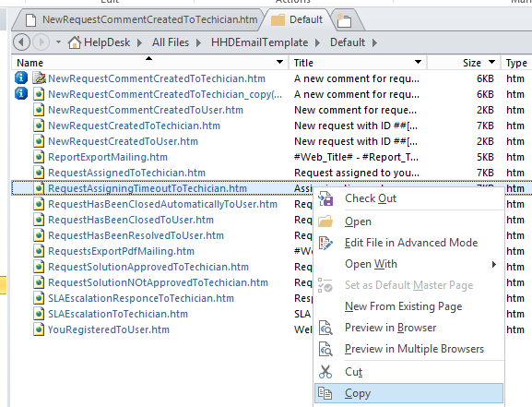This screenshot has width=532, height=407.
Task: Select RequestHasBeenClosedToUser.htm file
Action: pyautogui.click(x=131, y=220)
